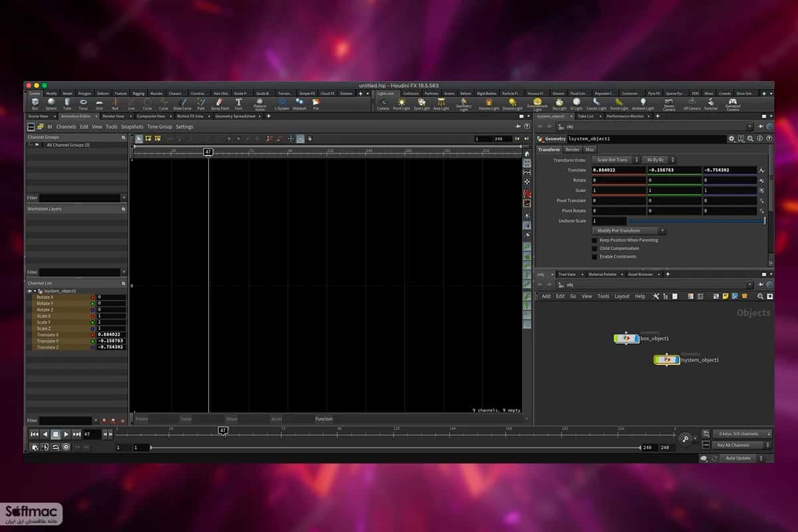Enable Child Compensation checkbox
Viewport: 798px width, 532px height.
[x=594, y=248]
